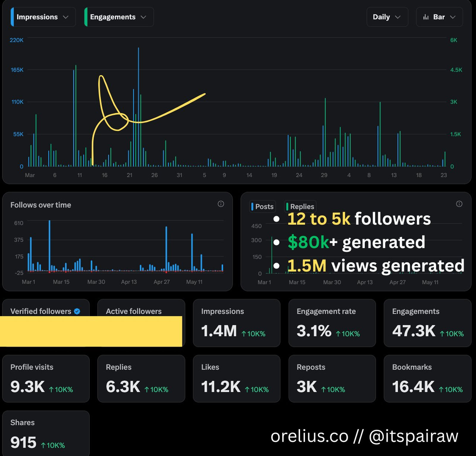This screenshot has height=456, width=476.
Task: Click the 10K% increase beside 915
Action: [x=53, y=445]
